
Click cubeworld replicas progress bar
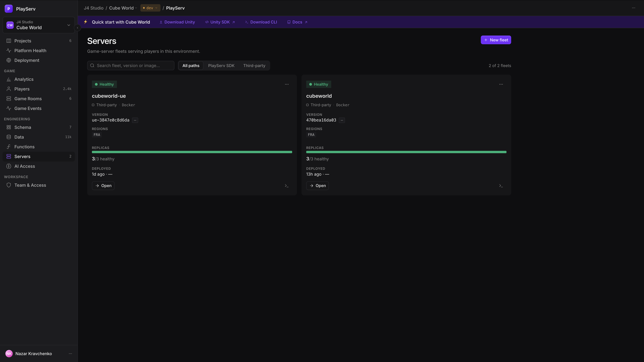click(406, 152)
